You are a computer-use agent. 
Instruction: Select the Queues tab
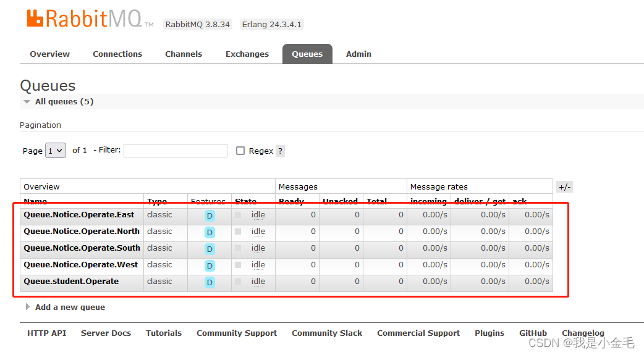pos(307,54)
